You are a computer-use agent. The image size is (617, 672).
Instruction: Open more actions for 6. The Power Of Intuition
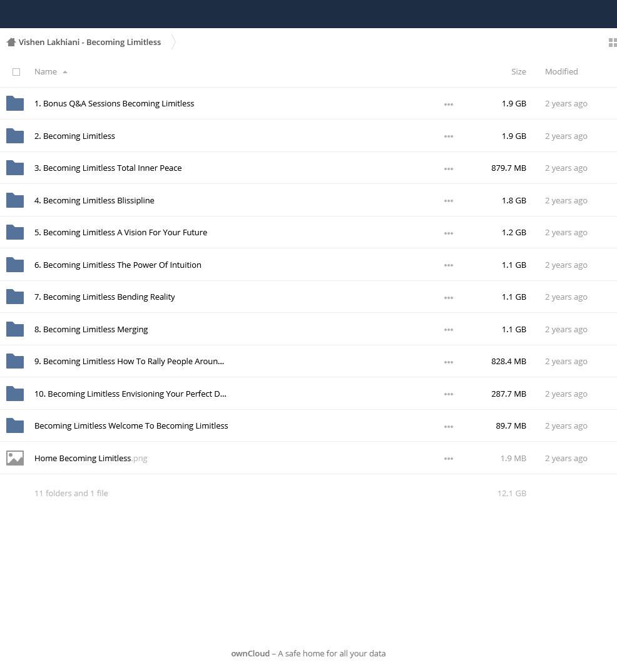point(449,265)
